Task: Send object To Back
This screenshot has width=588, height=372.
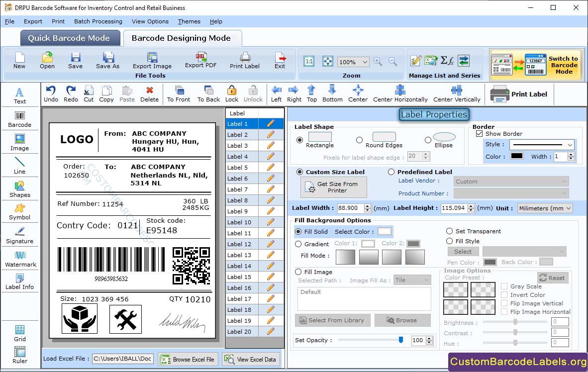Action: click(208, 94)
